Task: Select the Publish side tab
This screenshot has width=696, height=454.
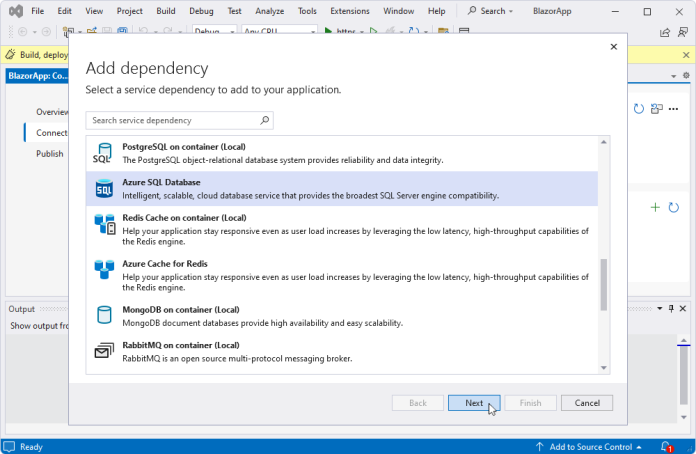Action: (x=50, y=154)
